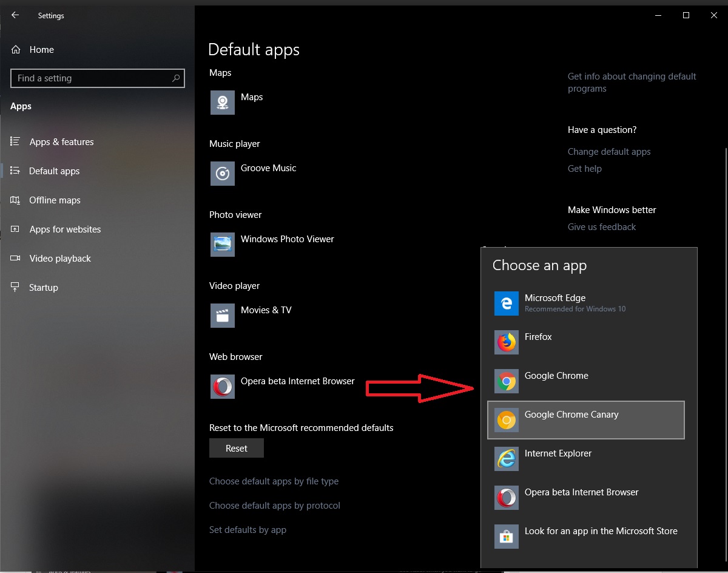Choose the Google Chrome icon in popup
The image size is (728, 573).
tap(507, 381)
